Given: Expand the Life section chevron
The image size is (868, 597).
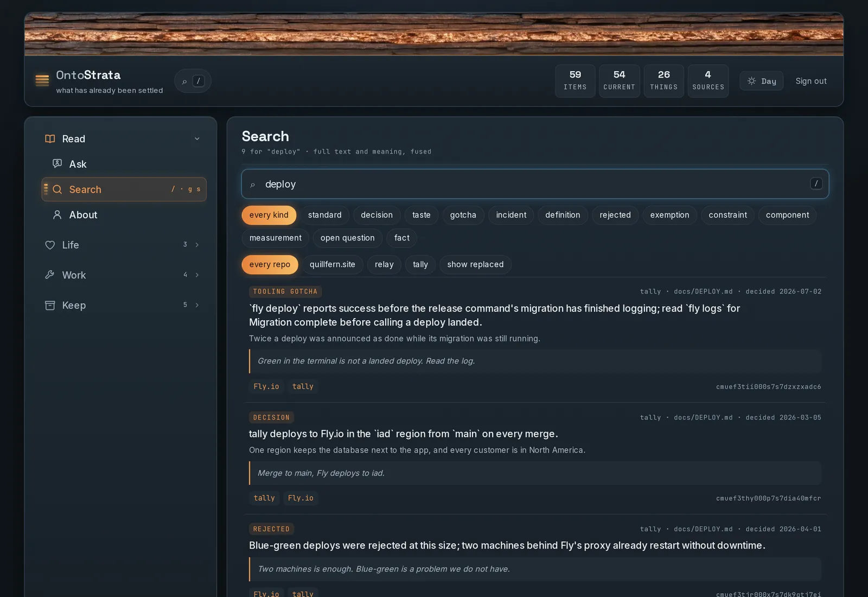Looking at the screenshot, I should point(197,245).
